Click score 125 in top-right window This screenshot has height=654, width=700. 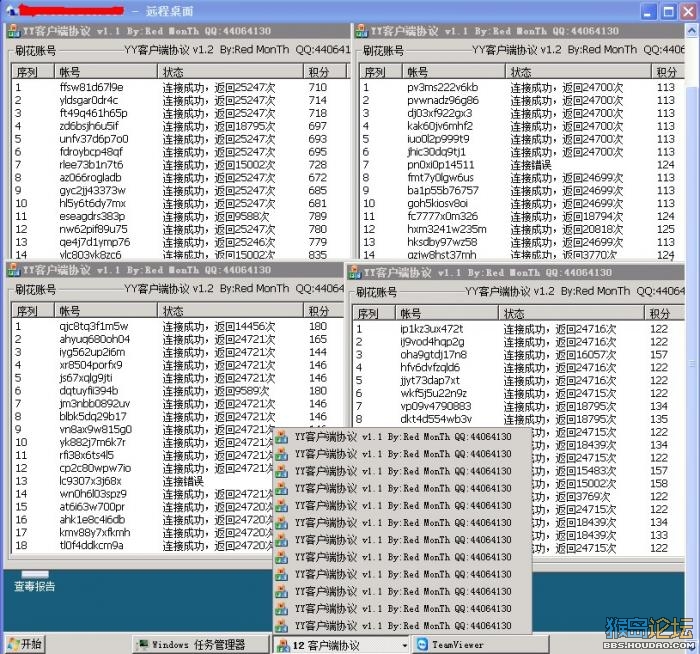[x=666, y=229]
